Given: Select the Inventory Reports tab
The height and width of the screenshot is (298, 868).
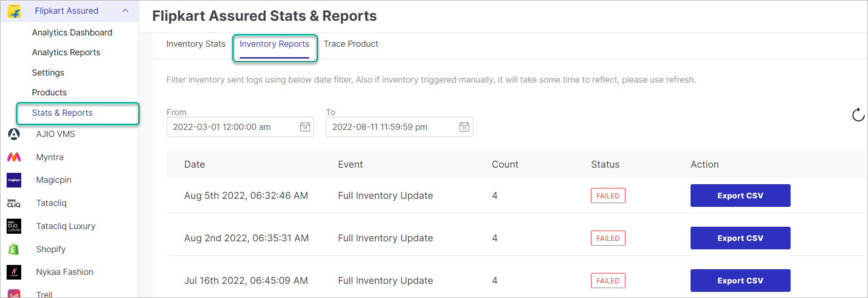Looking at the screenshot, I should (x=274, y=44).
